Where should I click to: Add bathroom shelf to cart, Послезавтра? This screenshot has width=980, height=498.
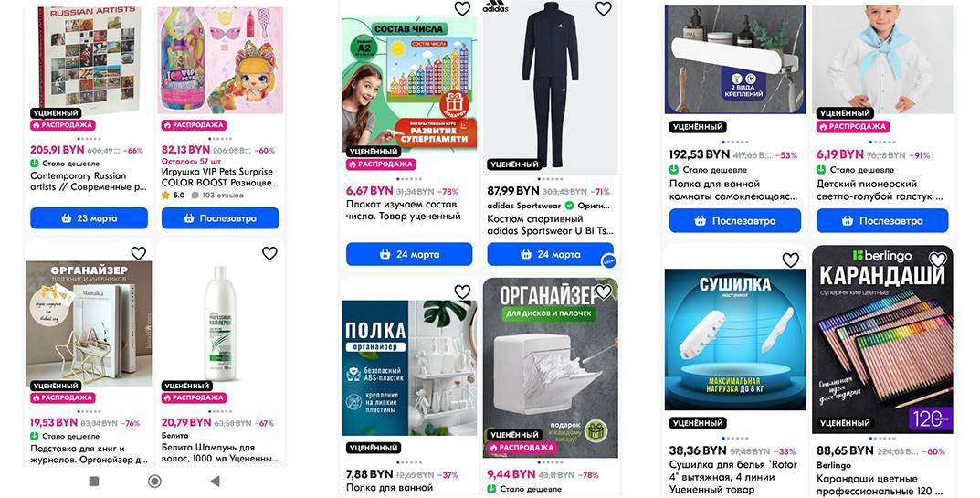[735, 221]
